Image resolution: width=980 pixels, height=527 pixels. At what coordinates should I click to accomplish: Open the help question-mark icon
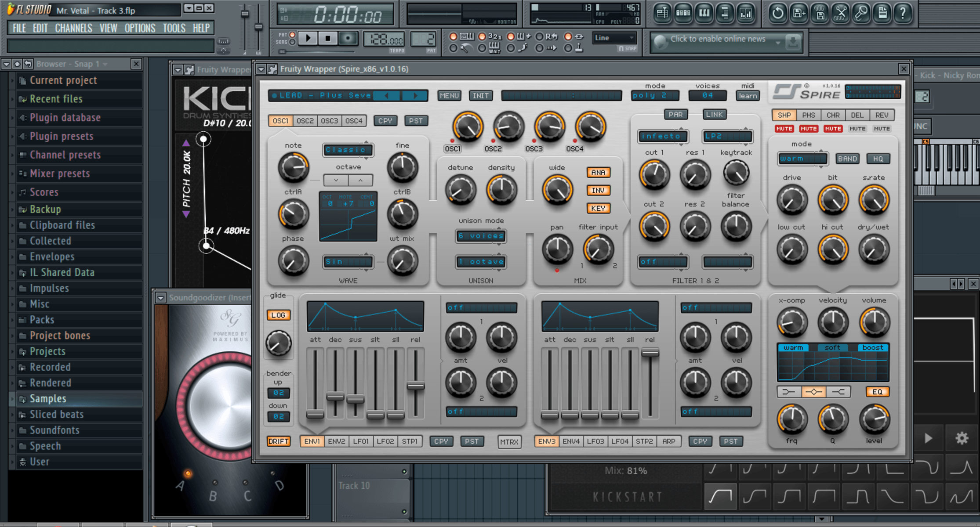click(x=903, y=13)
